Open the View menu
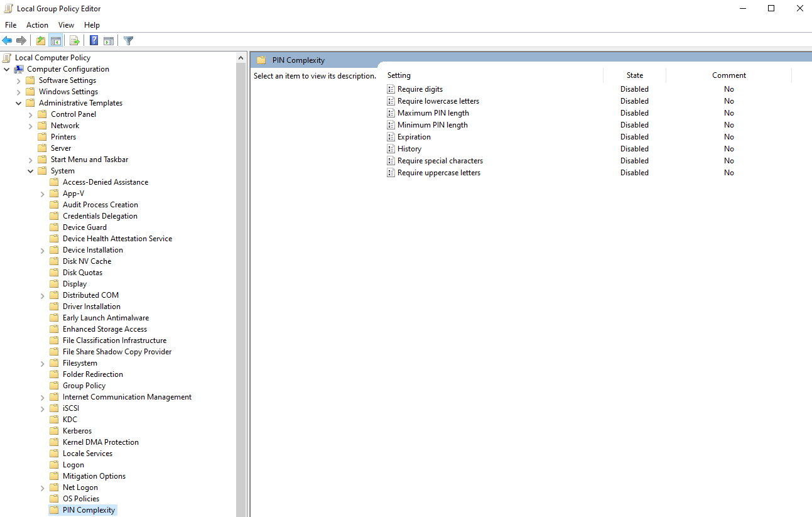812x517 pixels. (66, 24)
